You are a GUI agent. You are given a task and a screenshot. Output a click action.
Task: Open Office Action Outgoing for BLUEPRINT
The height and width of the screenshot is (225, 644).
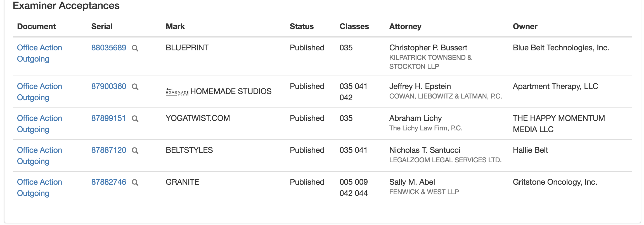(39, 53)
